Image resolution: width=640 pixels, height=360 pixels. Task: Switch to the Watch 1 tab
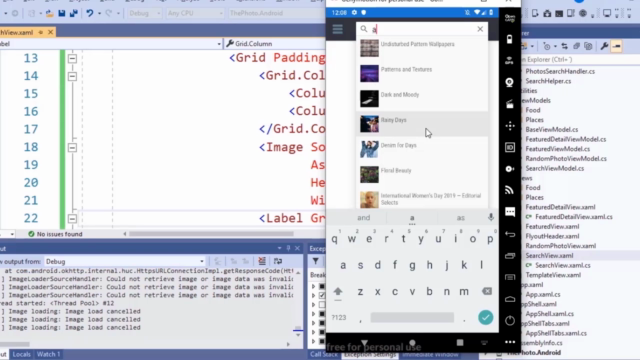[x=48, y=354]
